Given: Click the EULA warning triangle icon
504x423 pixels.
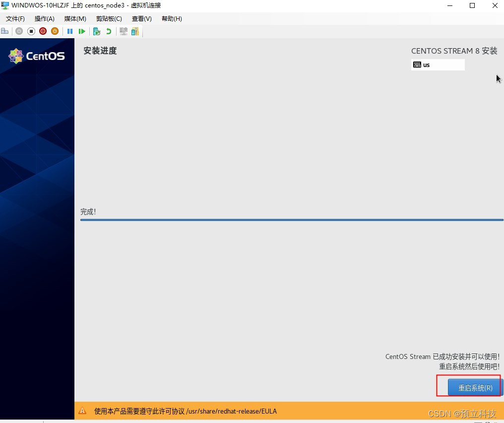Looking at the screenshot, I should click(x=82, y=411).
